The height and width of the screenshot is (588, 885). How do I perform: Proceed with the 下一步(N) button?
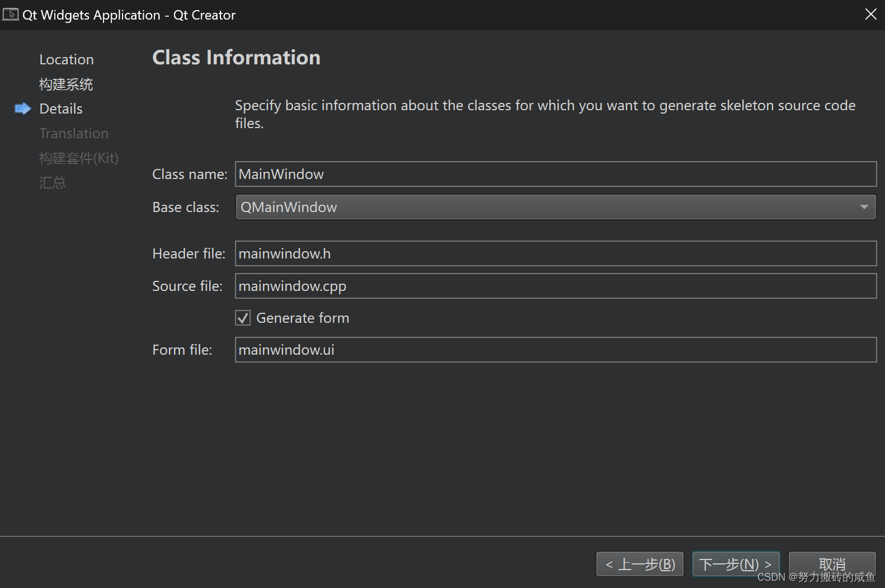coord(736,564)
